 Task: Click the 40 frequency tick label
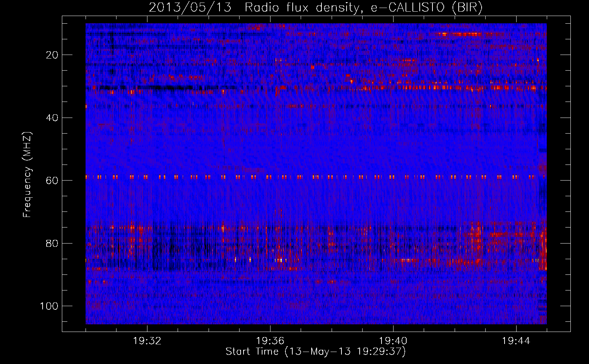click(x=52, y=118)
